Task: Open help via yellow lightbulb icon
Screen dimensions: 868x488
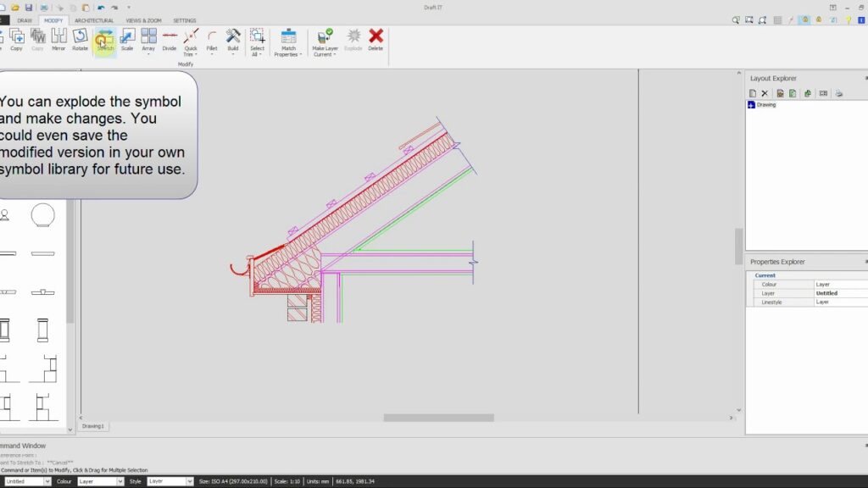Action: [x=848, y=20]
